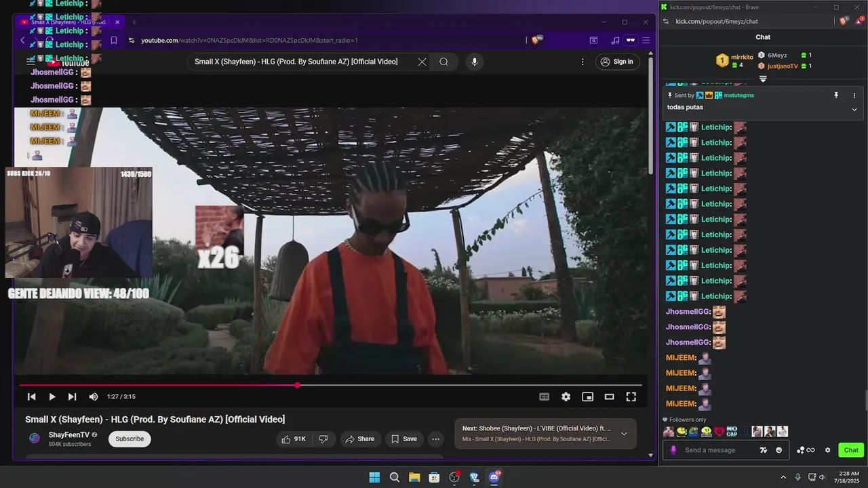Insert the Pepe frog emote
Viewport: 868px width, 488px height.
coord(694,431)
